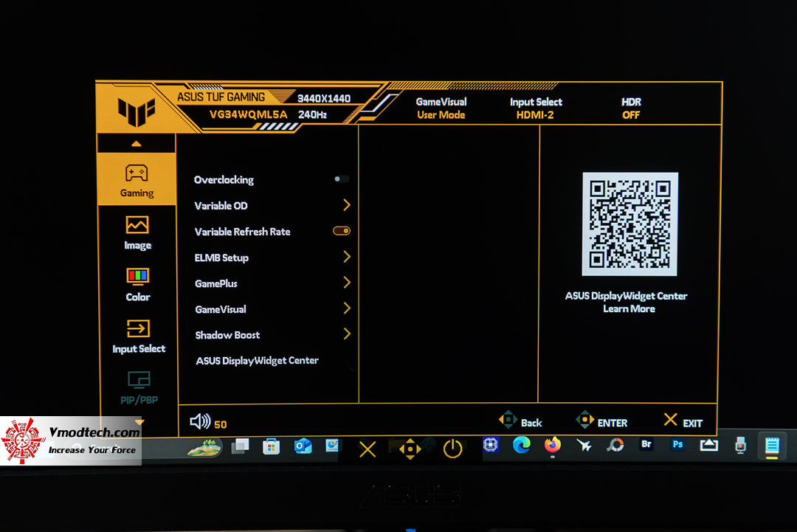The image size is (797, 532).
Task: Select the Overclocking menu entry
Action: tap(224, 180)
